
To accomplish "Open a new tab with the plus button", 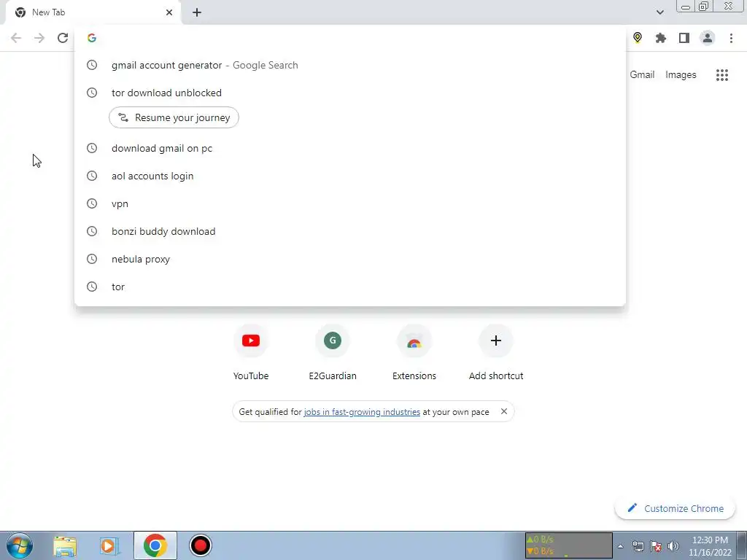I will click(x=197, y=12).
